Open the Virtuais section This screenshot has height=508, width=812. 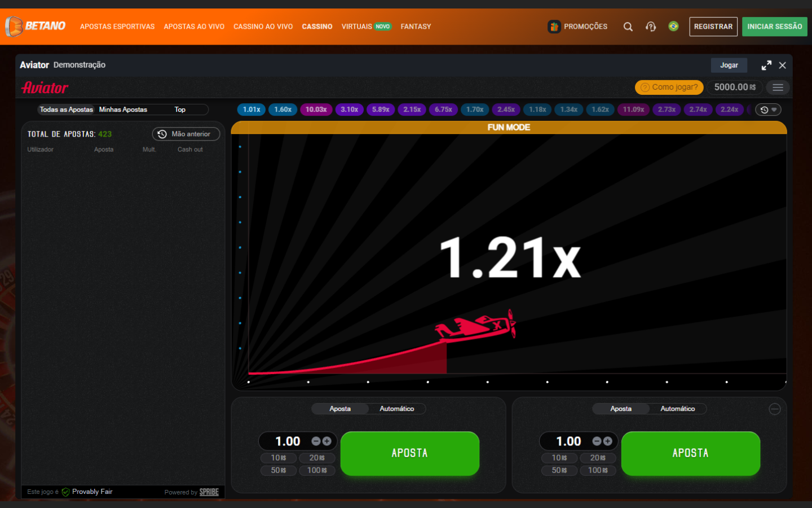pos(367,27)
